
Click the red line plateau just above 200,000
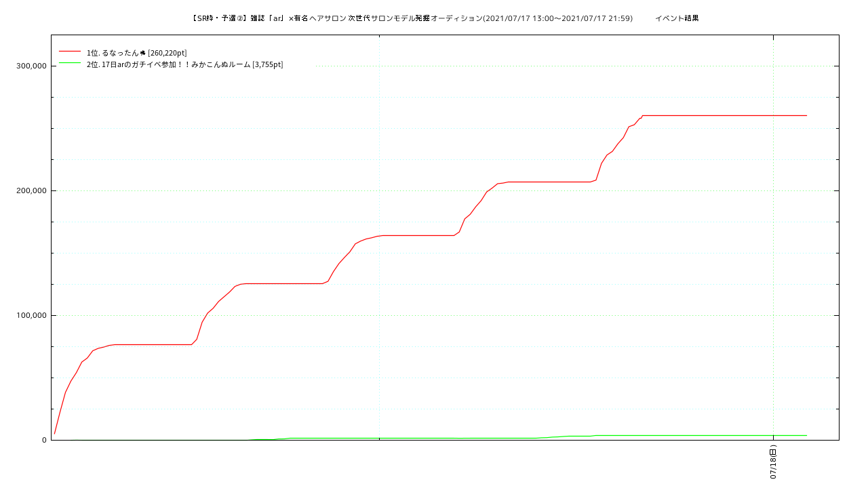549,182
